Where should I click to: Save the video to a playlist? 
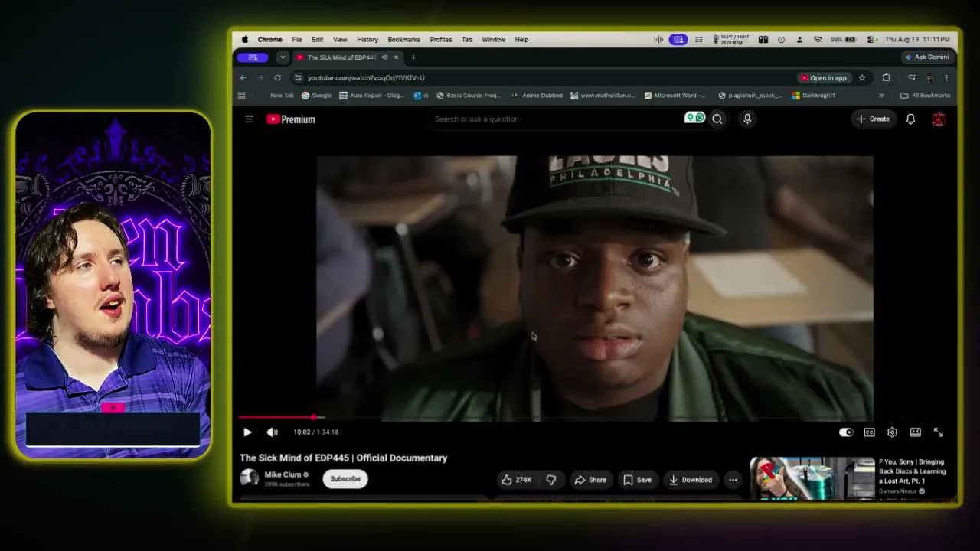[637, 480]
